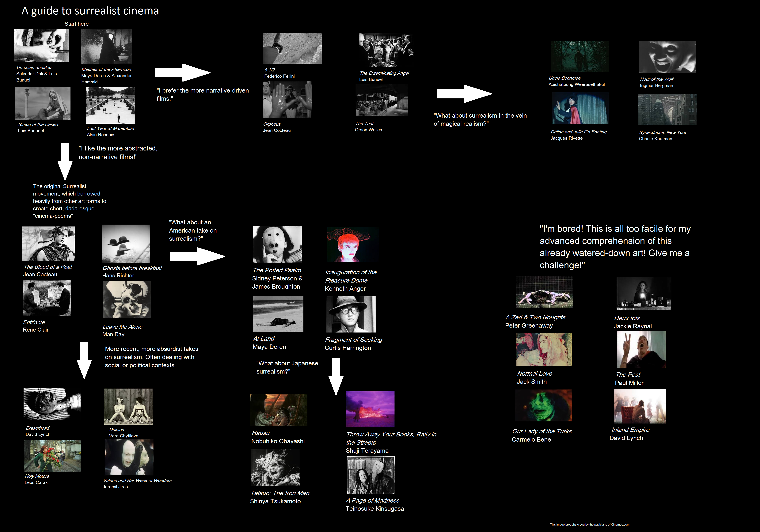Viewport: 760px width, 532px height.
Task: Click the 'Nobuhiko Obayashi' director name
Action: coord(278,441)
